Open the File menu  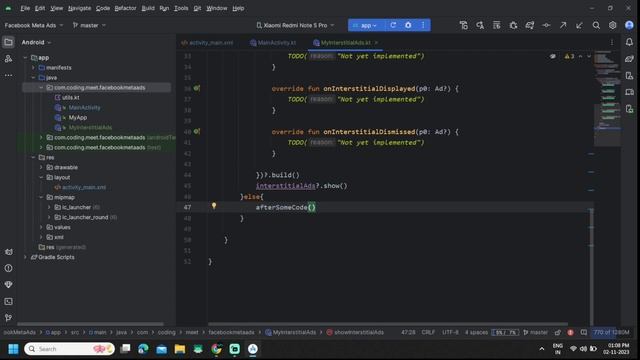[x=25, y=8]
